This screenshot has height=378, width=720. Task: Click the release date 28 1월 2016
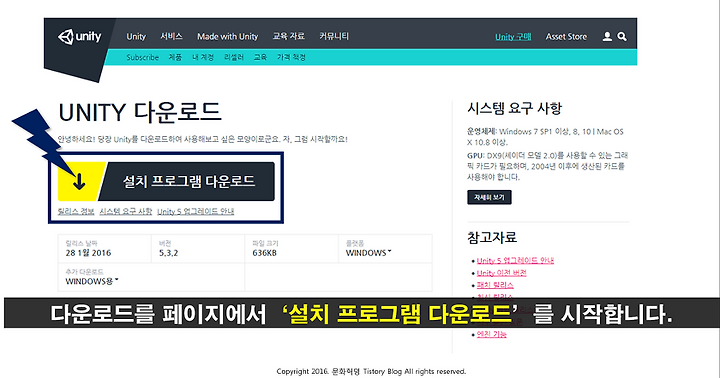click(x=88, y=253)
